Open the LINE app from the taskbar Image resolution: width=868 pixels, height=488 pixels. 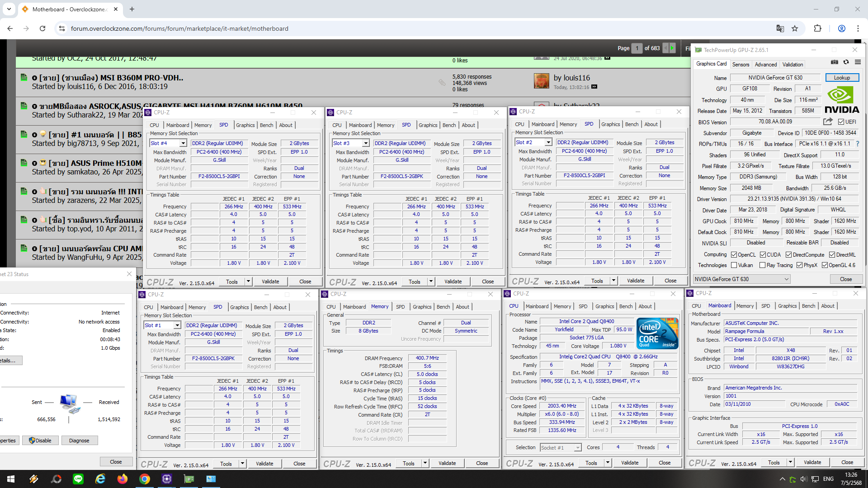coord(78,479)
